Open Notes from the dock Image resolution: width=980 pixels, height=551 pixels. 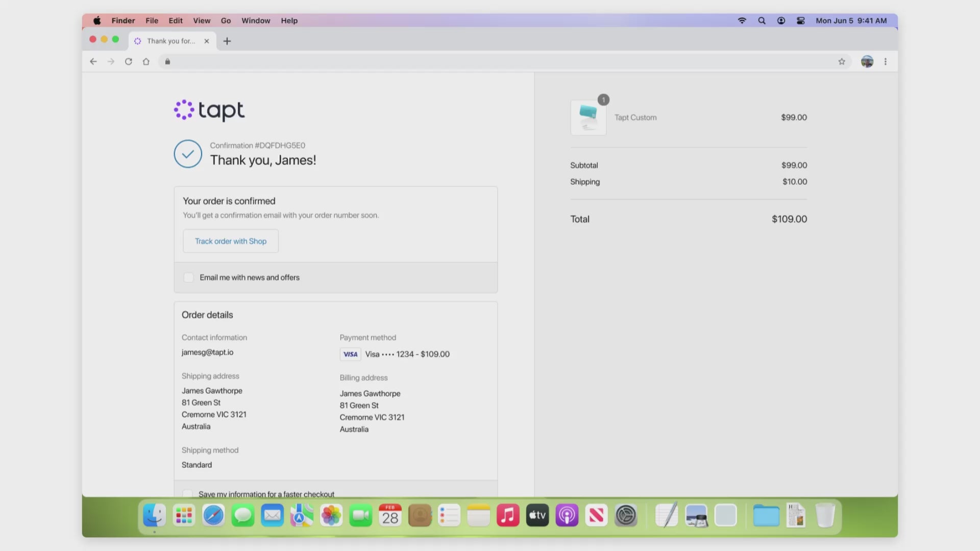point(479,515)
